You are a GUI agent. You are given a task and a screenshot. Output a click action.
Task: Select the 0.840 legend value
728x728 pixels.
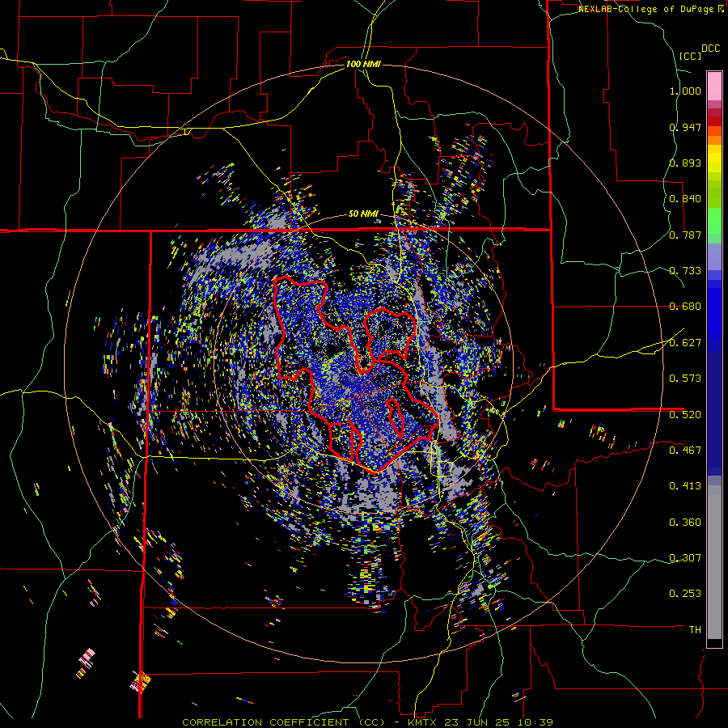coord(685,199)
